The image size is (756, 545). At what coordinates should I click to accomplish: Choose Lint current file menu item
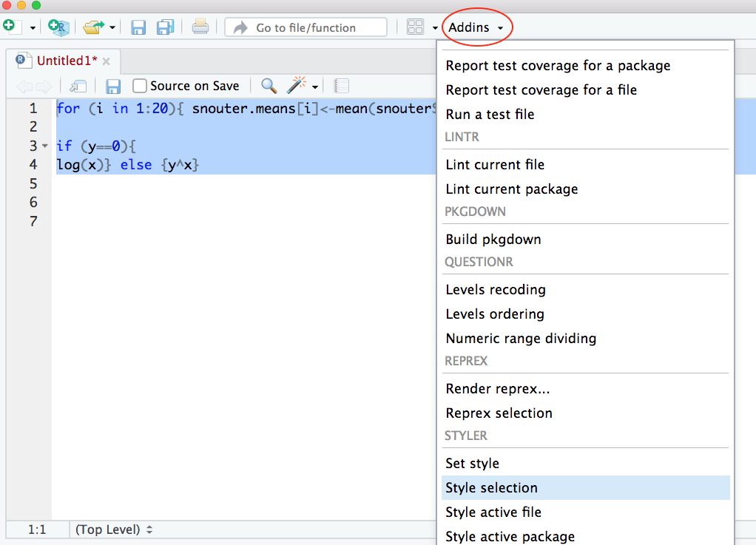pos(495,165)
